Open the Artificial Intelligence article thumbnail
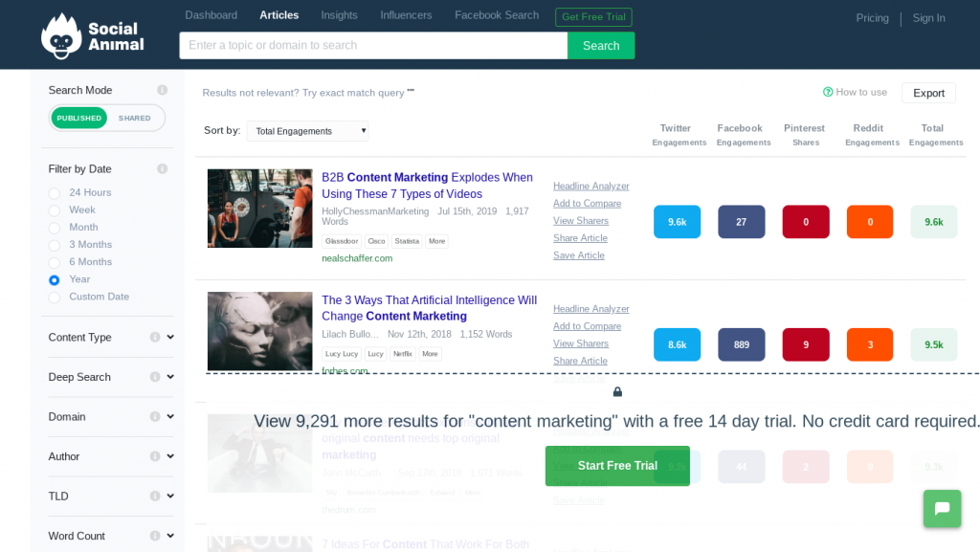980x552 pixels. pos(260,332)
